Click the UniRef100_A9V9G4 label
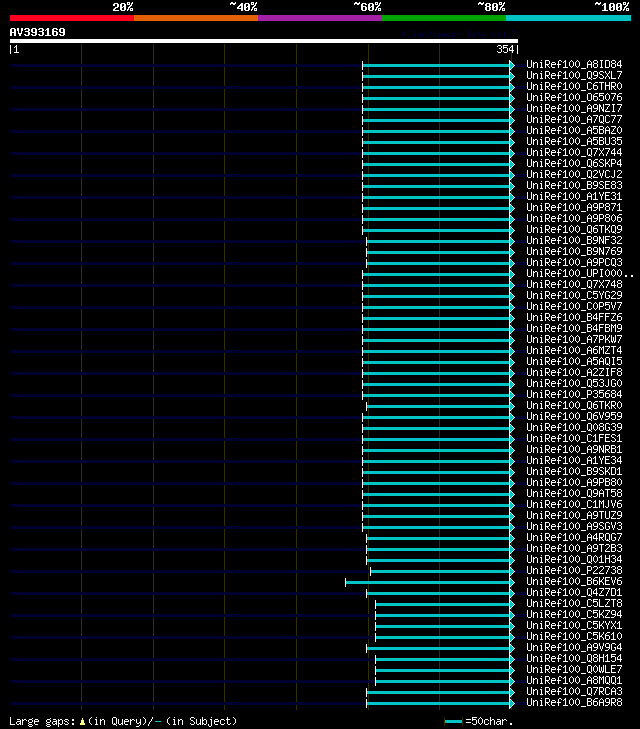 tap(574, 648)
